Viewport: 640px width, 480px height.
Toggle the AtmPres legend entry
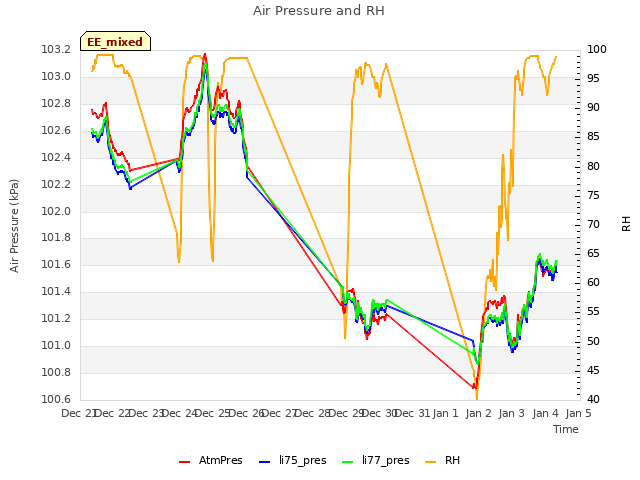211,460
